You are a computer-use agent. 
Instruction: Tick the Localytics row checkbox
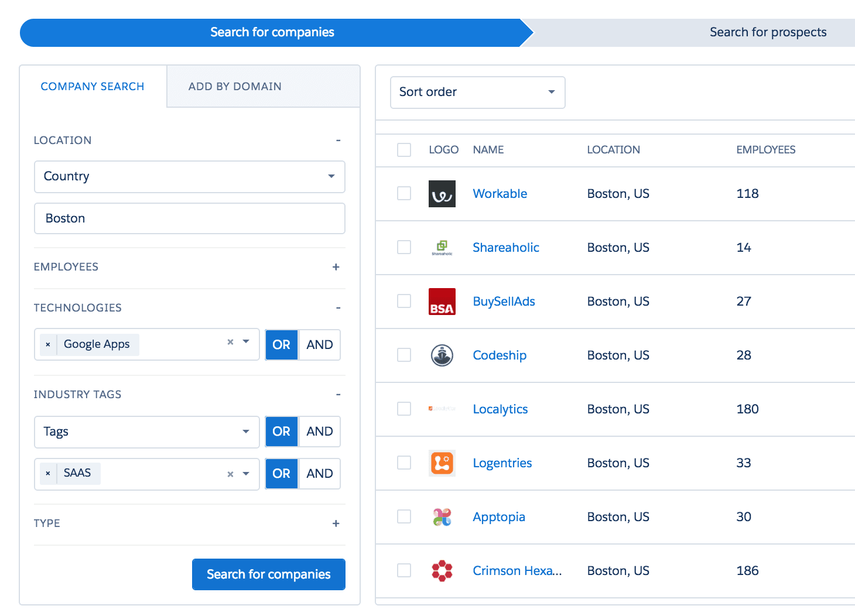(404, 409)
